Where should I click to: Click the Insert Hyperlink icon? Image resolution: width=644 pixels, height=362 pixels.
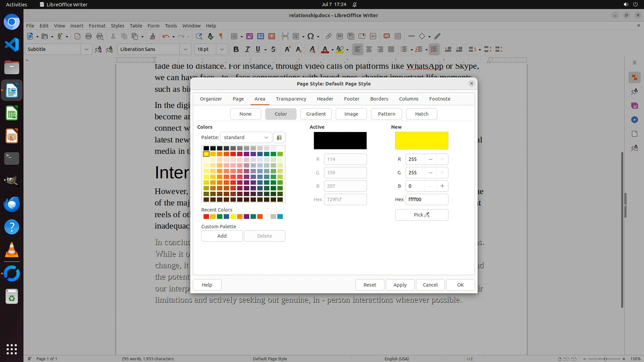tap(329, 36)
